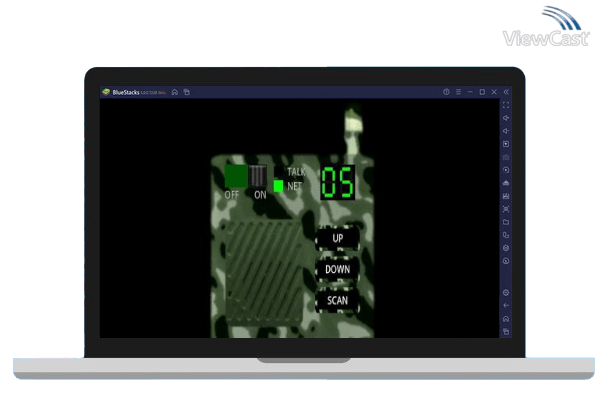Click the circular clock-arrow icon in sidebar
Image resolution: width=602 pixels, height=414 pixels.
click(506, 261)
